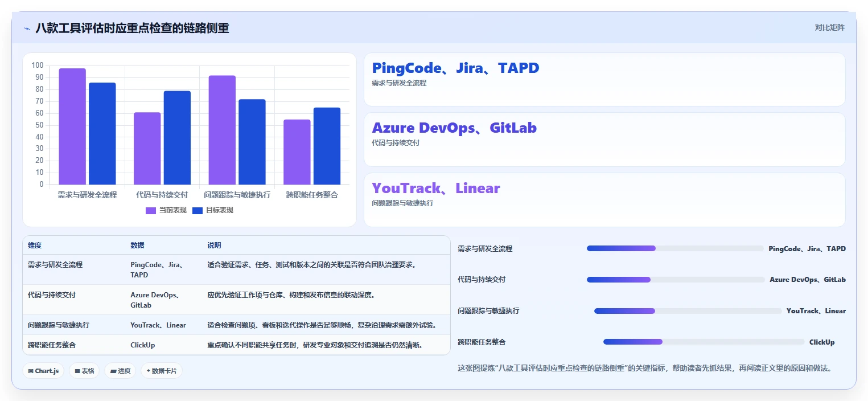Click YouTrack、Linear label beside progress bar
Viewport: 868px width, 401px height.
coord(816,311)
